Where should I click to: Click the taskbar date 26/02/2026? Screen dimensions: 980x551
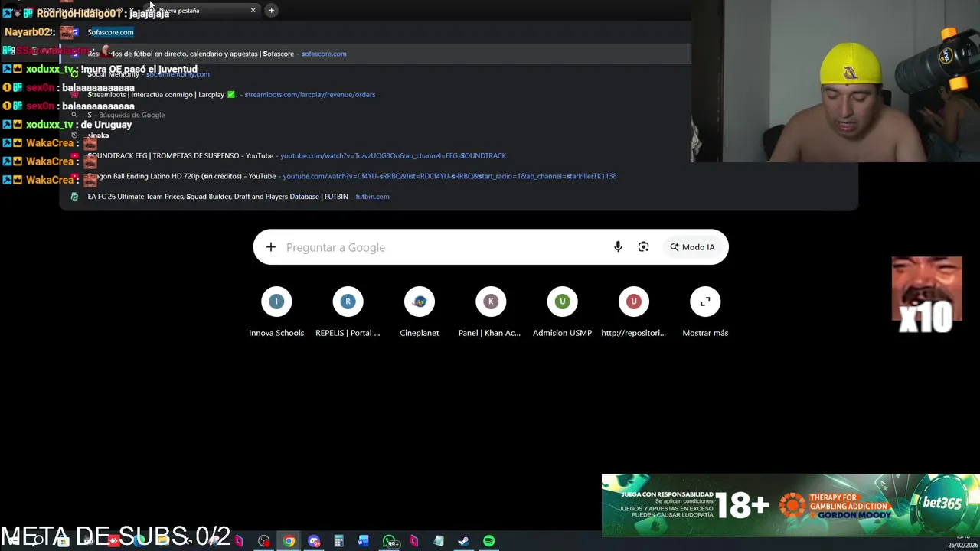[x=963, y=546]
